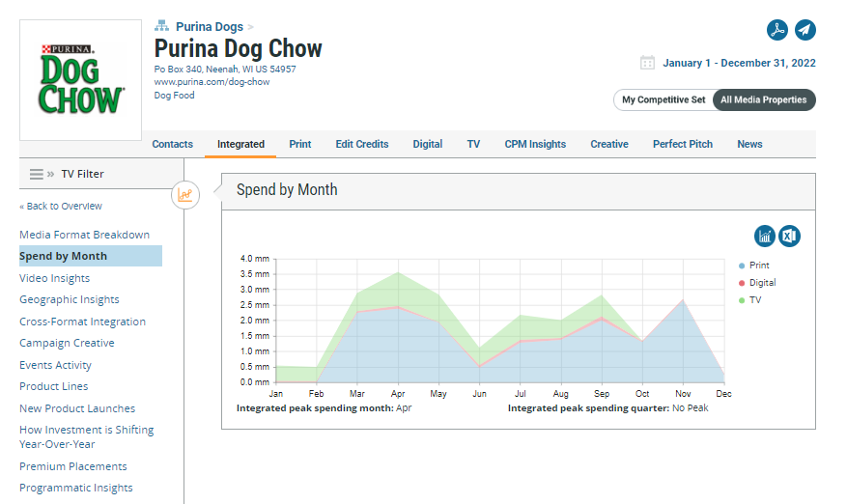Screen dimensions: 847x504
Task: Open the Perfect Pitch tab
Action: click(682, 144)
